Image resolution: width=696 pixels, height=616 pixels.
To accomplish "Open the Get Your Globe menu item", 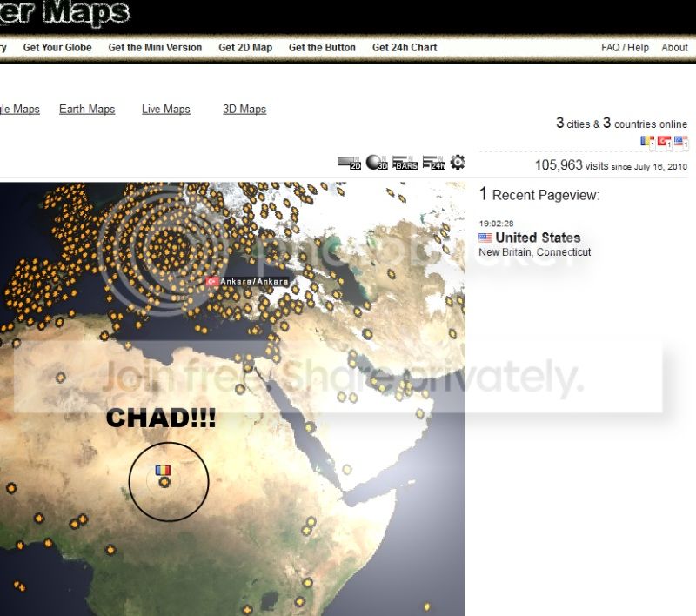I will pos(57,48).
